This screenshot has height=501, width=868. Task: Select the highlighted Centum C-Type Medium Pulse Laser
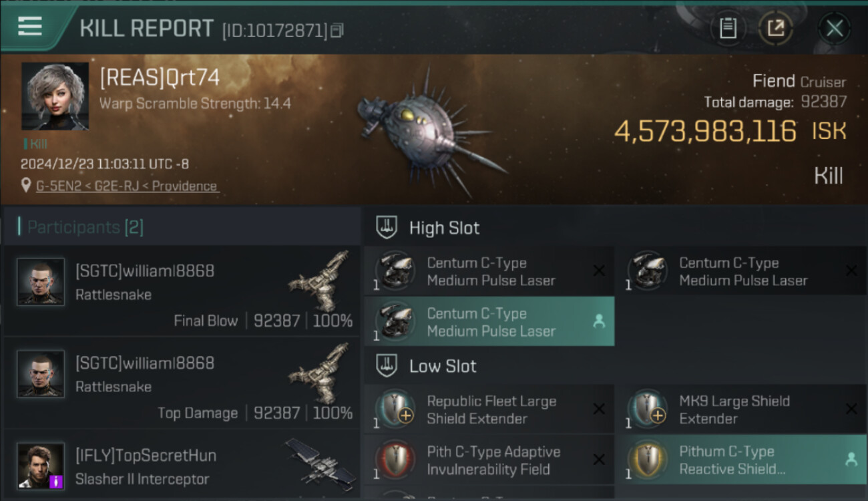click(x=489, y=322)
